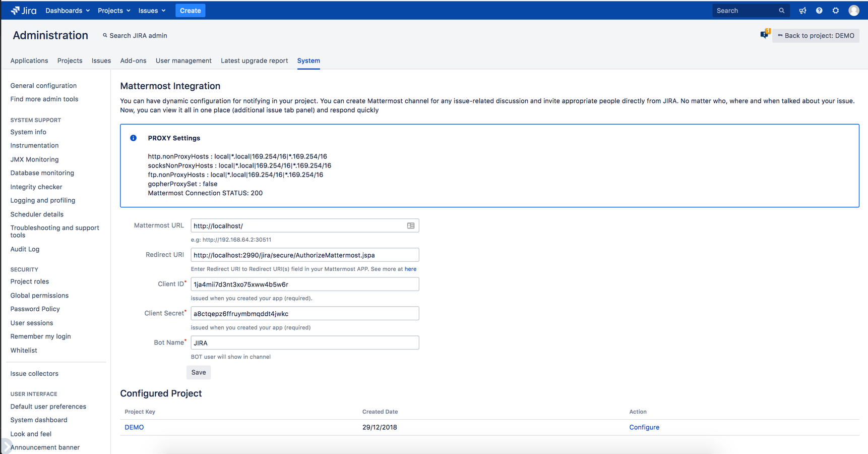Screen dimensions: 868x454
Task: Open the DEMO project key link
Action: point(134,427)
